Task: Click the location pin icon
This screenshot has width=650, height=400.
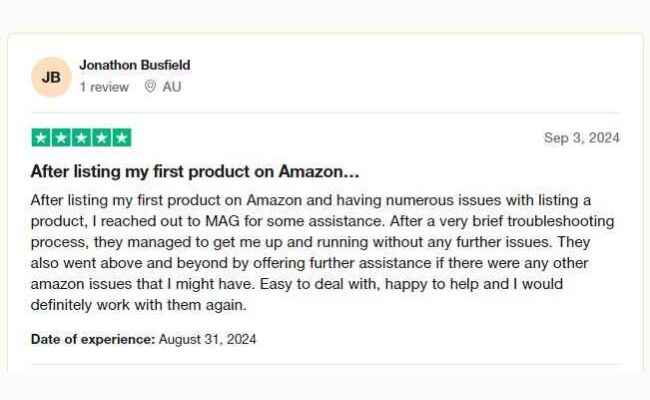Action: [x=150, y=87]
